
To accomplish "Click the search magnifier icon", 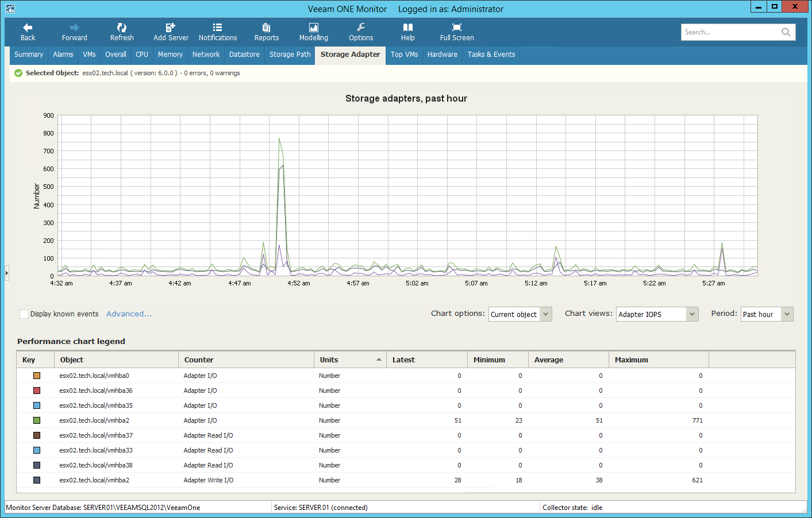I will coord(786,32).
